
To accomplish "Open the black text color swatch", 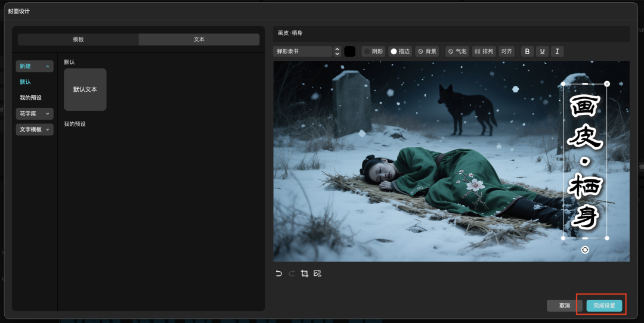I will (x=349, y=51).
